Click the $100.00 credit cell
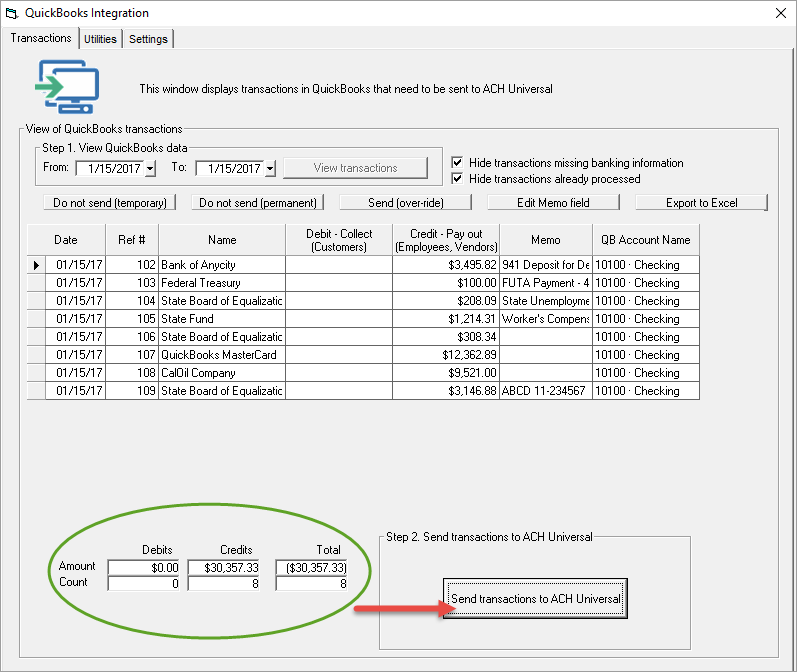This screenshot has height=672, width=797. (x=446, y=283)
